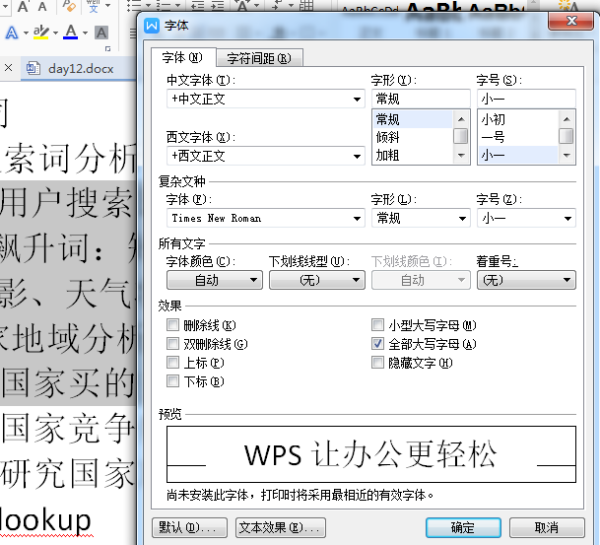Open the highlight color dropdown arrow

pos(55,33)
